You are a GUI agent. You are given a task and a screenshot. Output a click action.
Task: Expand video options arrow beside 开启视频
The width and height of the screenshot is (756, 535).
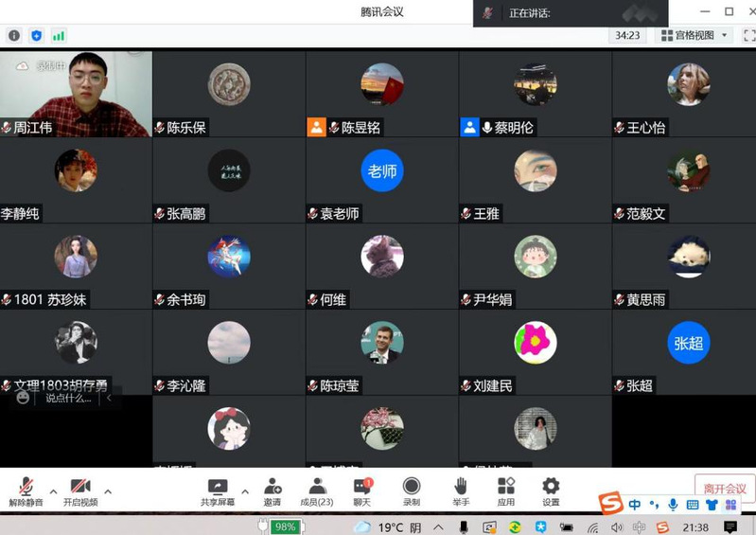pos(108,491)
